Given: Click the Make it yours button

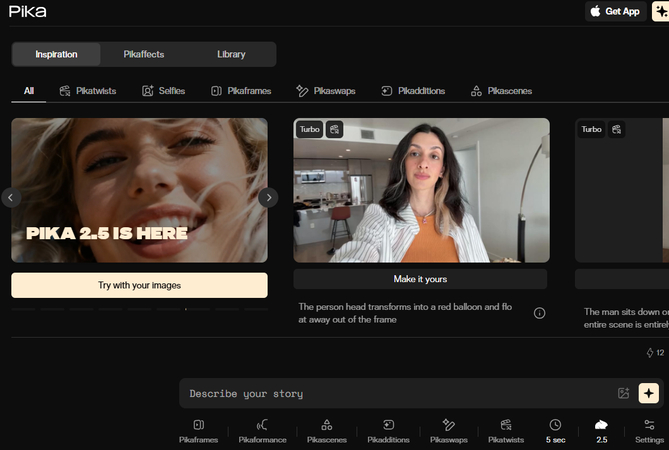Looking at the screenshot, I should tap(420, 279).
